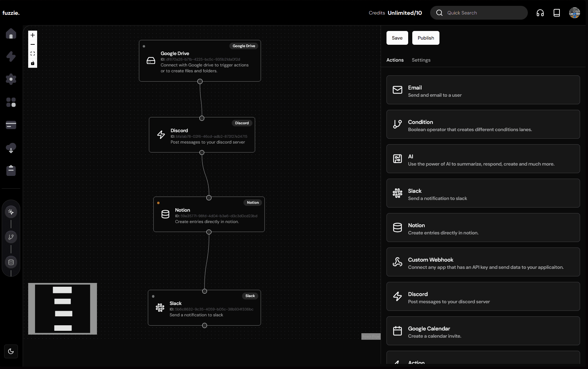Screen dimensions: 588x369
Task: Click the drive icon in the Google Drive node
Action: tap(151, 61)
